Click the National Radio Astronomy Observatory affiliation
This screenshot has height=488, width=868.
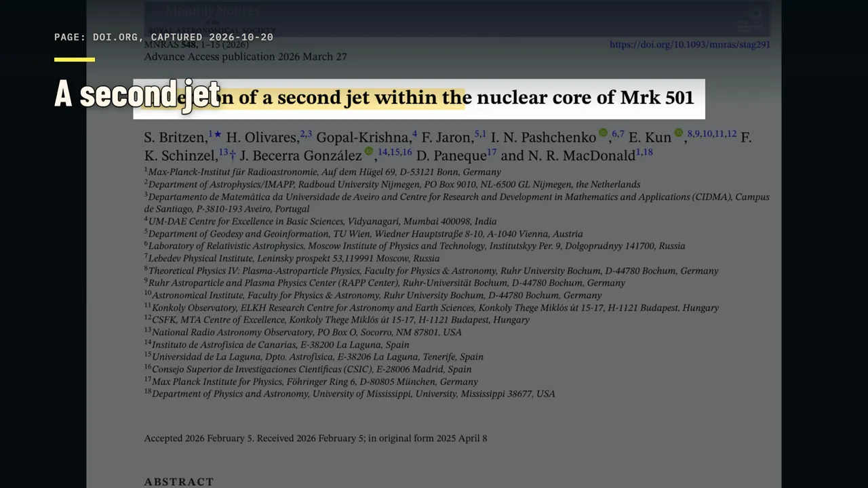302,332
